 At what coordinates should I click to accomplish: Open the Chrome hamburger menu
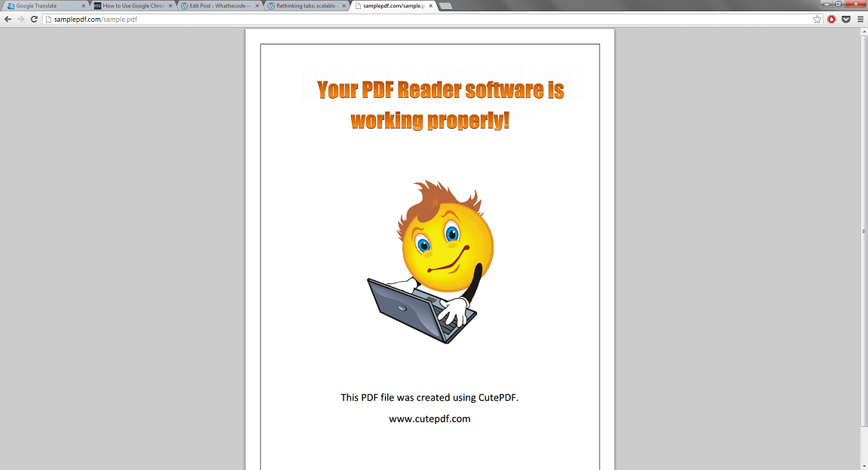click(x=860, y=19)
